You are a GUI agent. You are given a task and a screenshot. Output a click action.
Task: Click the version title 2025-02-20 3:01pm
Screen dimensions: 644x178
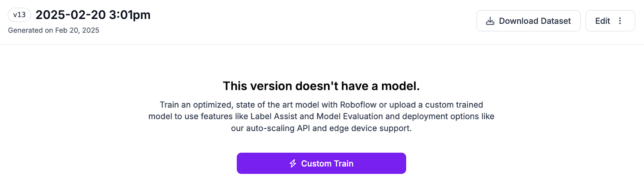coord(93,15)
